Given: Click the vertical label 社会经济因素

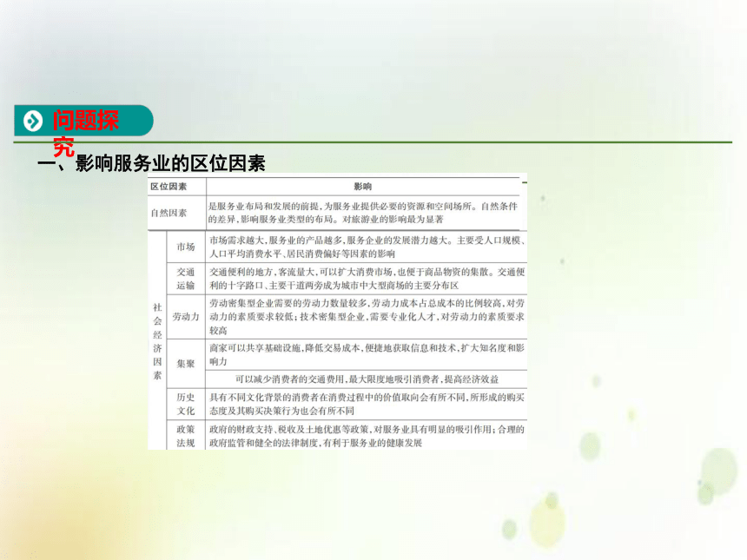Looking at the screenshot, I should tap(158, 341).
